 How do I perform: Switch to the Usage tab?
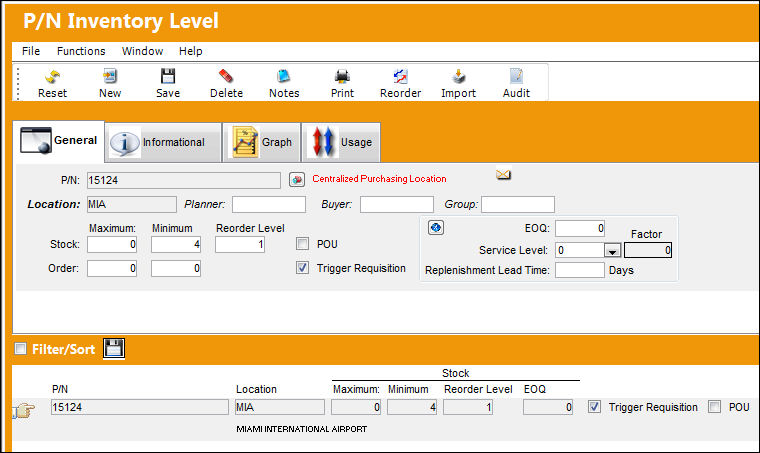point(341,142)
